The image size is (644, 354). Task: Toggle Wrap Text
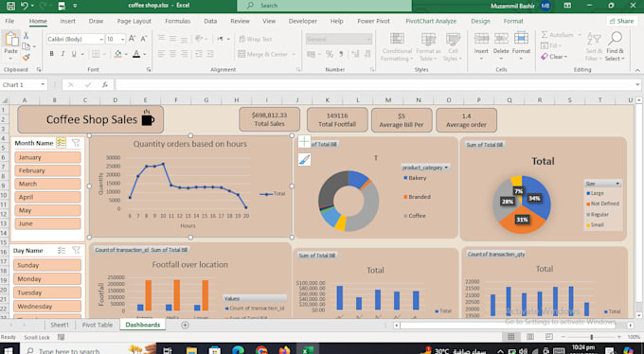click(x=256, y=39)
